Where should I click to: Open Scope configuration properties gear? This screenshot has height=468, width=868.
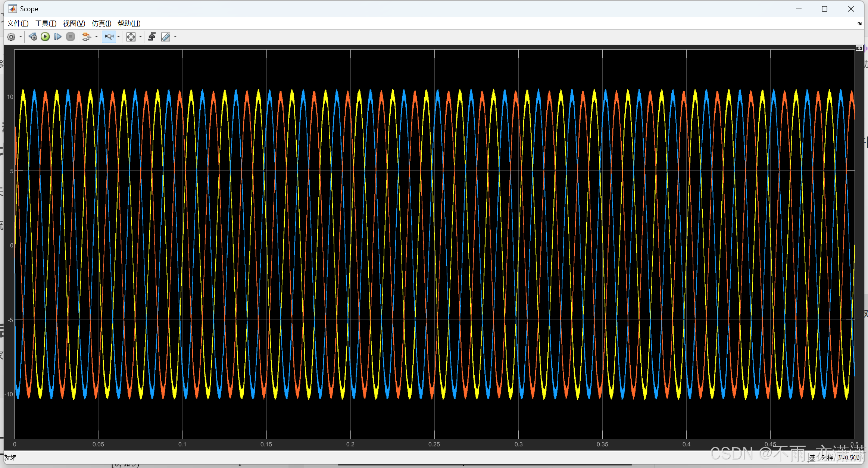11,37
